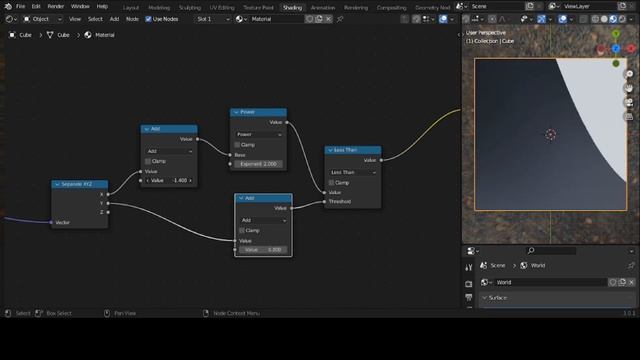Open viewport shading options dropdown arrow

[x=631, y=19]
